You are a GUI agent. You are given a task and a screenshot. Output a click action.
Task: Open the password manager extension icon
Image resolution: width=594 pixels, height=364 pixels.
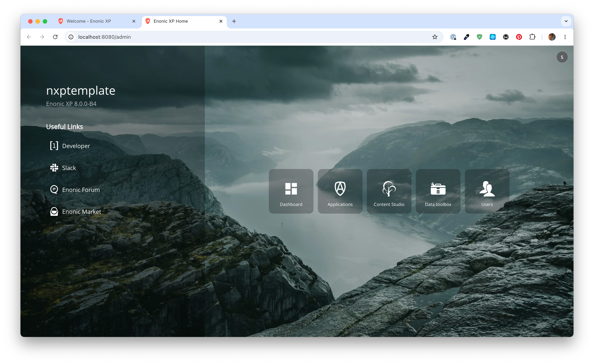[x=453, y=37]
